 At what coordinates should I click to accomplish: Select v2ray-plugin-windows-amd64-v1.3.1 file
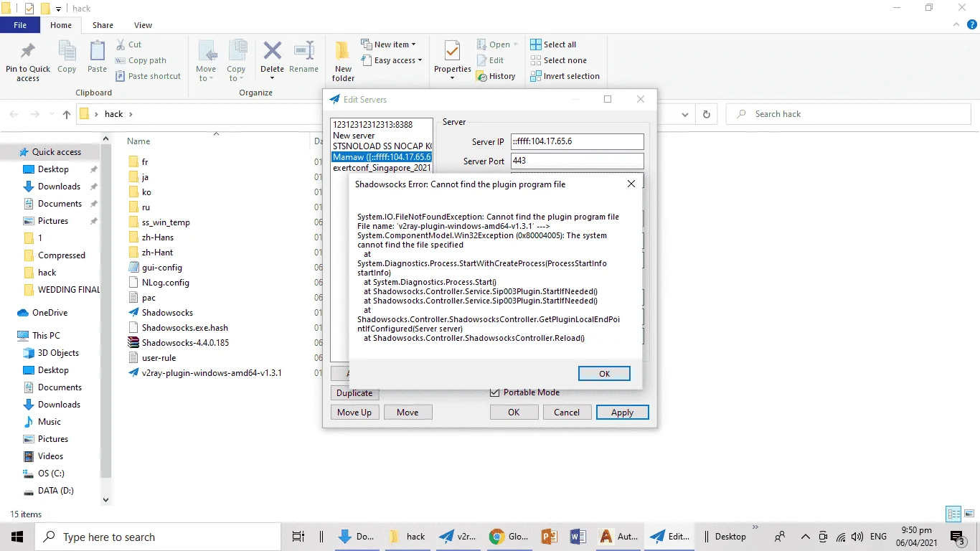point(205,373)
